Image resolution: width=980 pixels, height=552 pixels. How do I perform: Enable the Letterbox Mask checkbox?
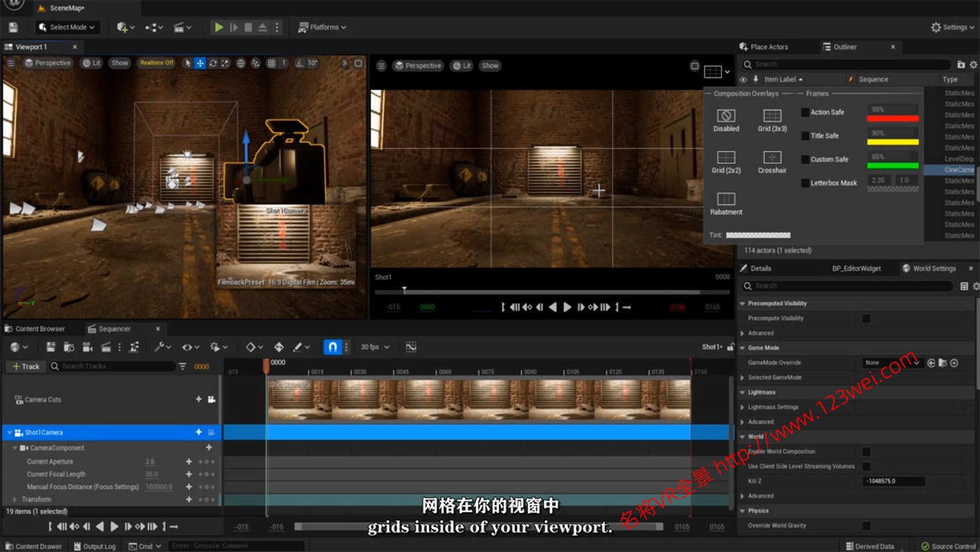805,183
